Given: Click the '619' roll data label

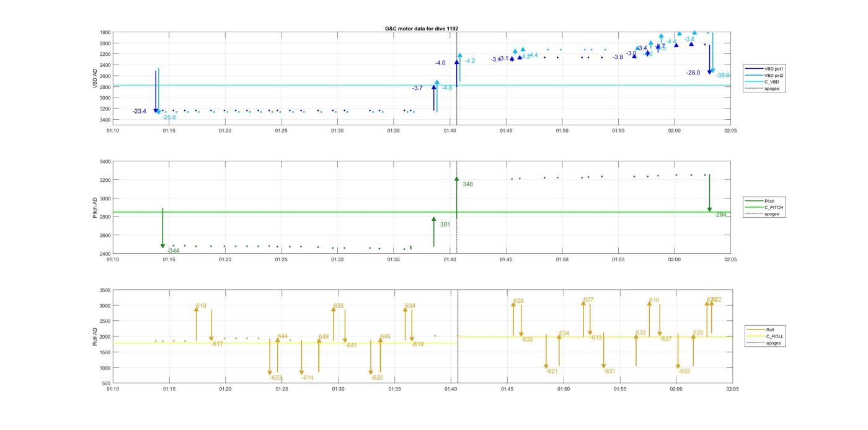Looking at the screenshot, I should (x=201, y=306).
